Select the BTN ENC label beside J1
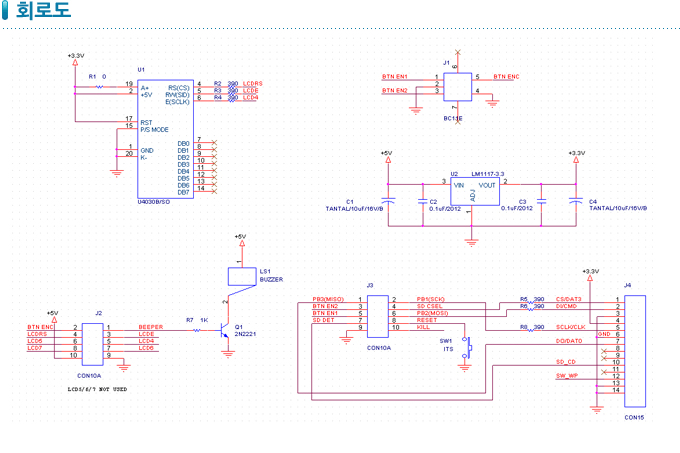680x453 pixels. point(505,76)
